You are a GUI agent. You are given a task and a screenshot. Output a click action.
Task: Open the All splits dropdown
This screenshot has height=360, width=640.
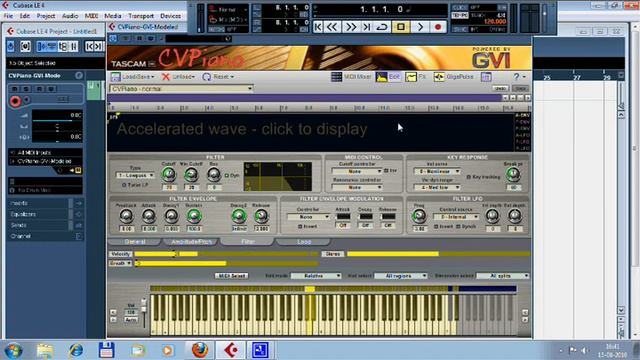pyautogui.click(x=503, y=276)
